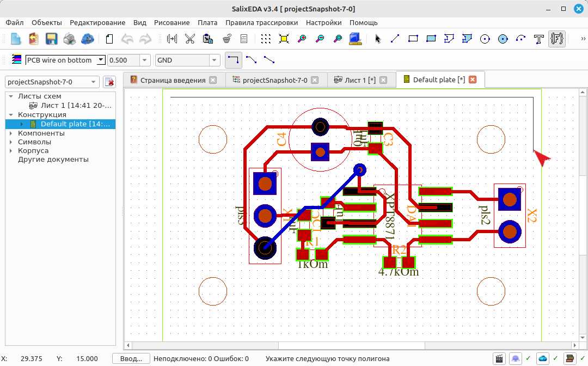This screenshot has width=588, height=366.
Task: Switch to the Страница введения tab
Action: coord(173,80)
